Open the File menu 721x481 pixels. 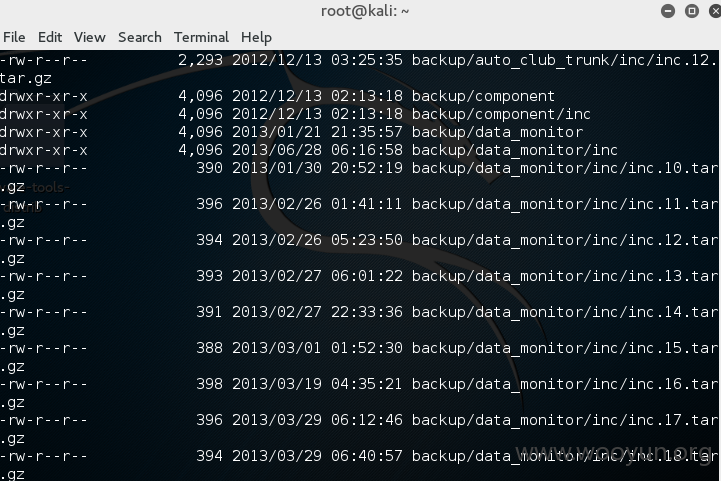click(x=14, y=37)
